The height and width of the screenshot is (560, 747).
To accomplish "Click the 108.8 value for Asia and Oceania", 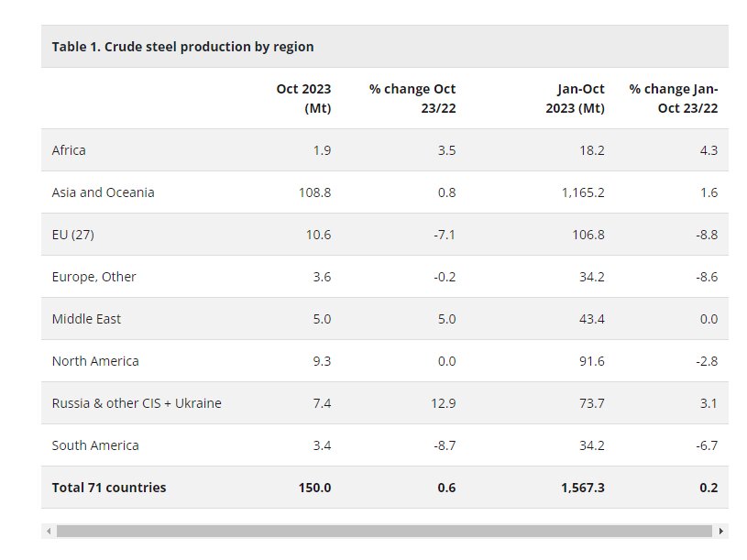I will [315, 192].
